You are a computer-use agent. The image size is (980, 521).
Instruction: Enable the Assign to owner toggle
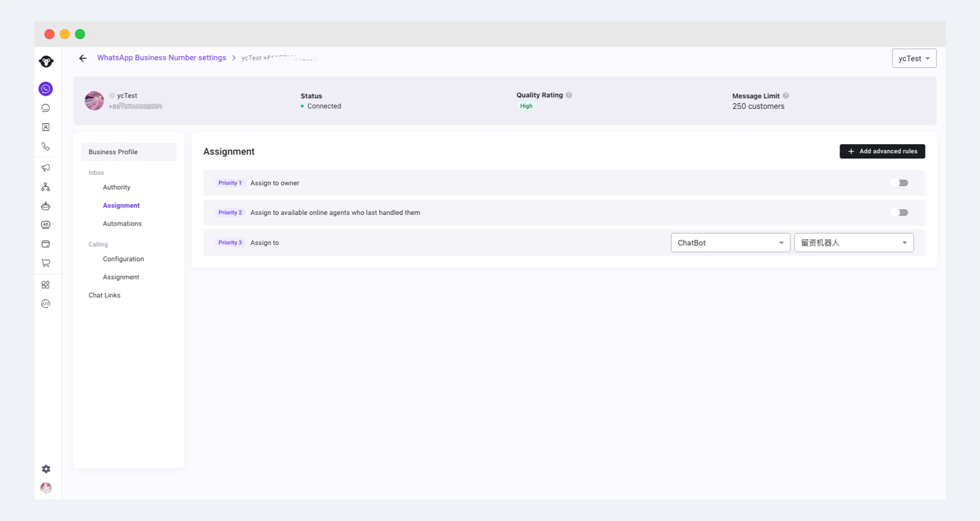click(900, 183)
